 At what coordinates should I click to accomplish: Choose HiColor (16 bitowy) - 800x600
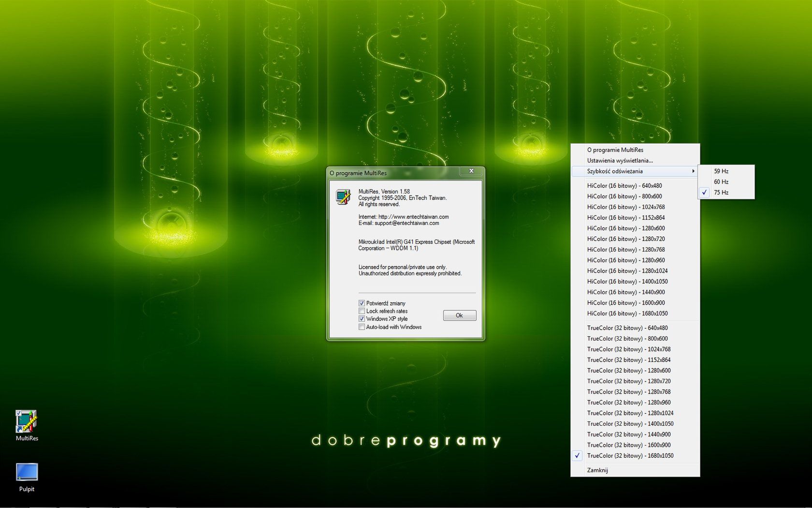click(x=635, y=196)
